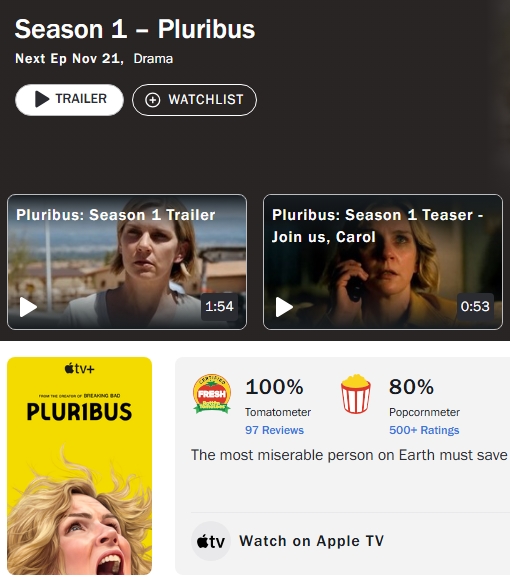Click the play triangle inside the TRAILER button

click(42, 99)
